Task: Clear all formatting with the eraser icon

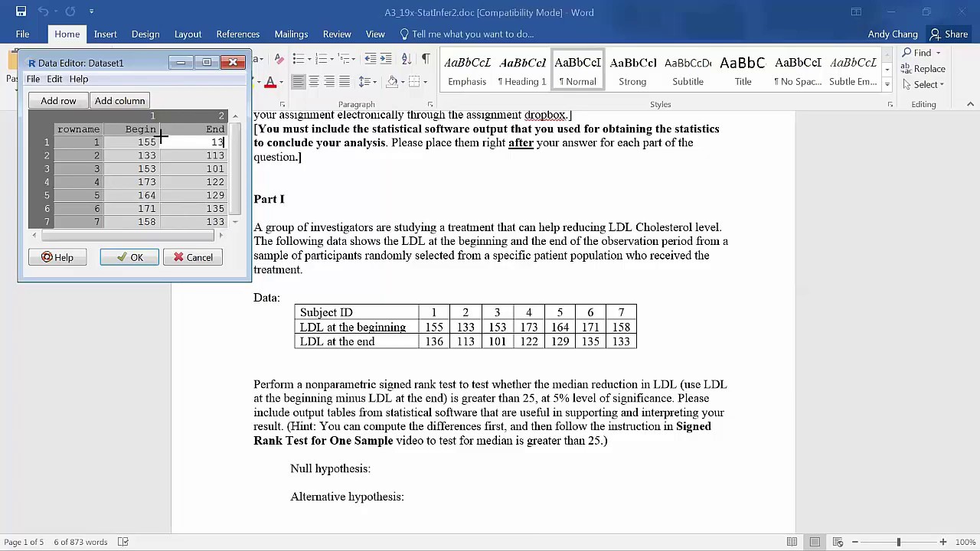Action: pos(279,59)
